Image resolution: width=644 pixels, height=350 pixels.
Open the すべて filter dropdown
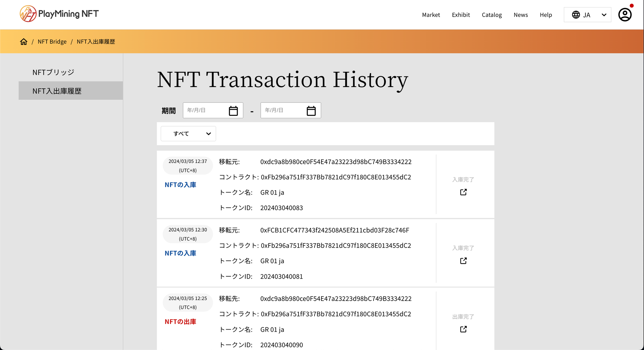(x=188, y=134)
